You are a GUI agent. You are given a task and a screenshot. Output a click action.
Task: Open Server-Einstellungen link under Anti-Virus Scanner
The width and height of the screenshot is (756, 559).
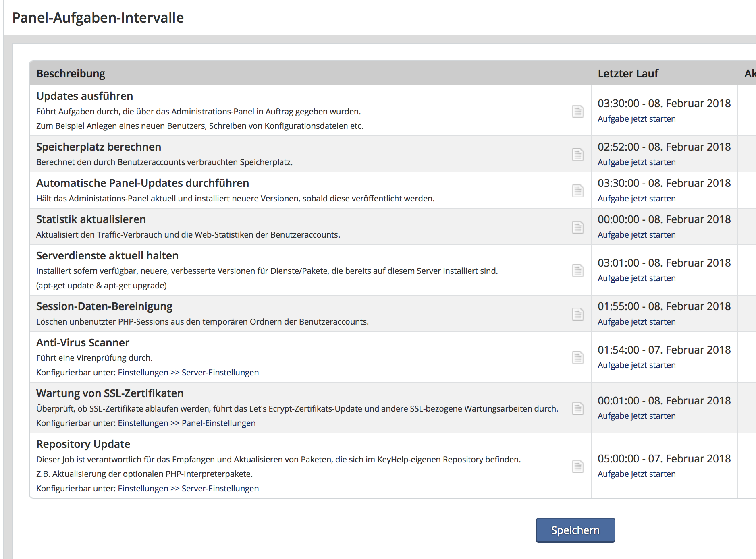click(220, 373)
